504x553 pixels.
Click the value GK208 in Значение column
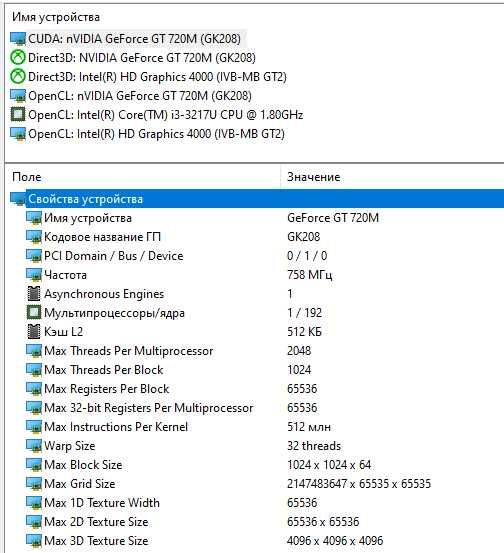[303, 237]
